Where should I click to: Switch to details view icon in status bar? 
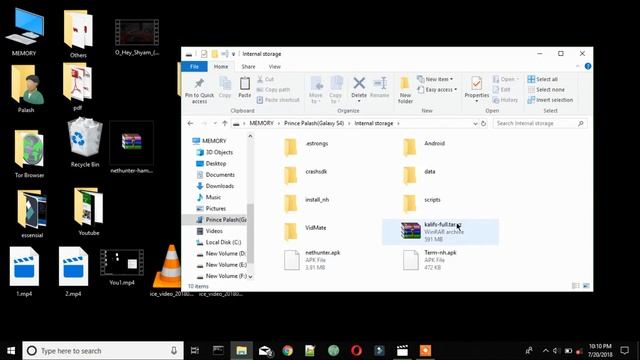coord(576,286)
